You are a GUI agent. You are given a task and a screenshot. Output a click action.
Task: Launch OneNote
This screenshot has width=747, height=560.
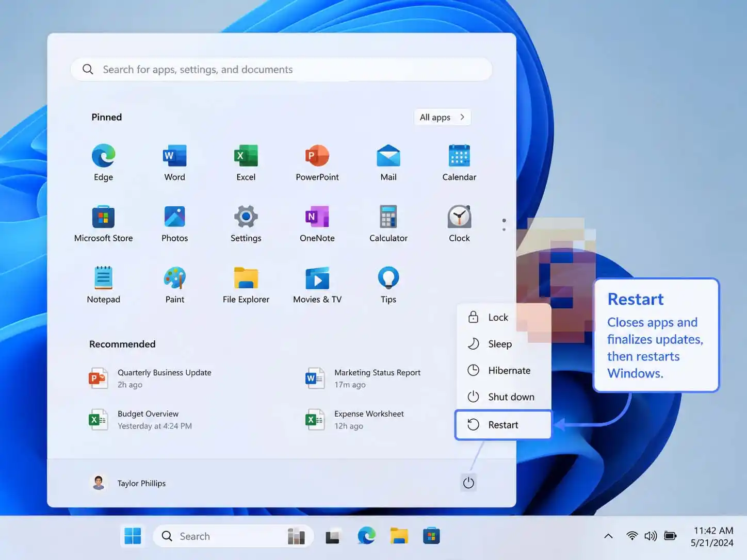click(x=317, y=224)
